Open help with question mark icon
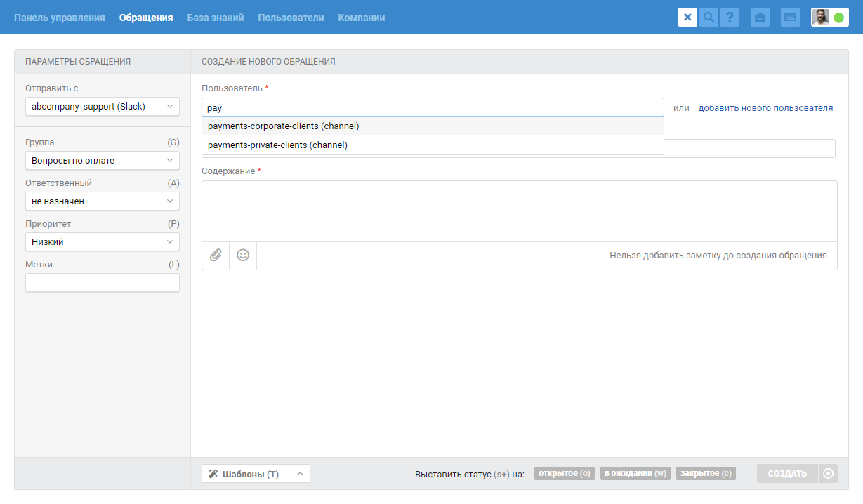This screenshot has height=504, width=863. (730, 17)
